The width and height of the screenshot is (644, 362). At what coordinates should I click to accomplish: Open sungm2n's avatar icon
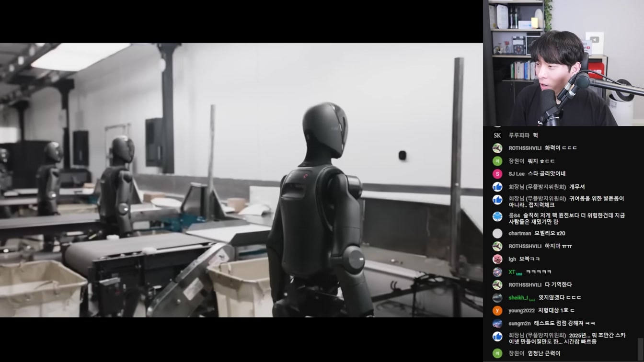click(x=497, y=323)
